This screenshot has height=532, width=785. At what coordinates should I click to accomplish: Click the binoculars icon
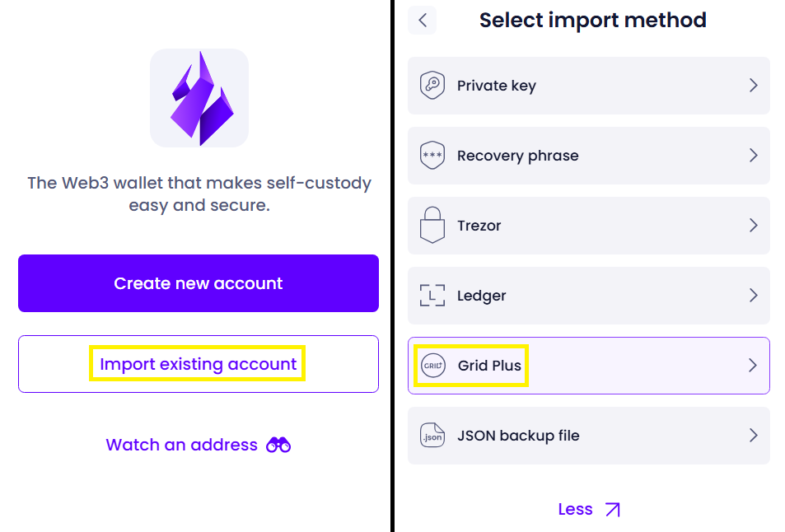tap(278, 446)
